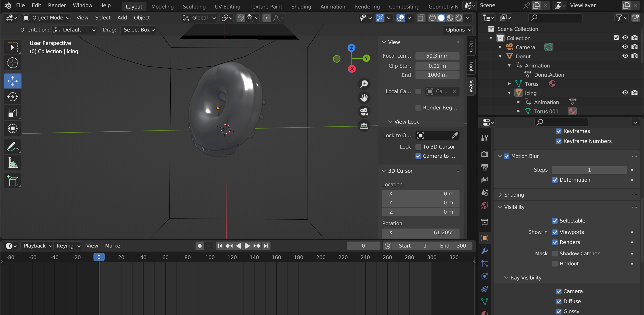Pick the Scale tool
This screenshot has height=315, width=644.
click(x=13, y=113)
